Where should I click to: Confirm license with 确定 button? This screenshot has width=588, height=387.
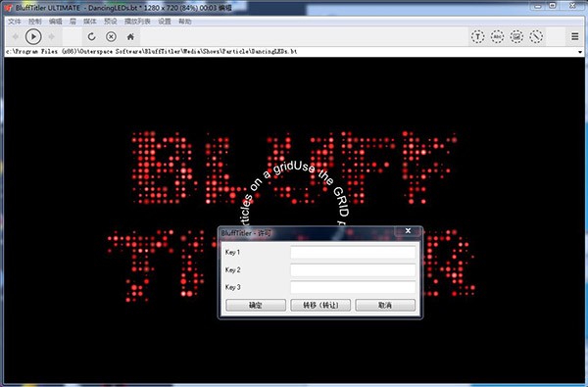tap(256, 306)
